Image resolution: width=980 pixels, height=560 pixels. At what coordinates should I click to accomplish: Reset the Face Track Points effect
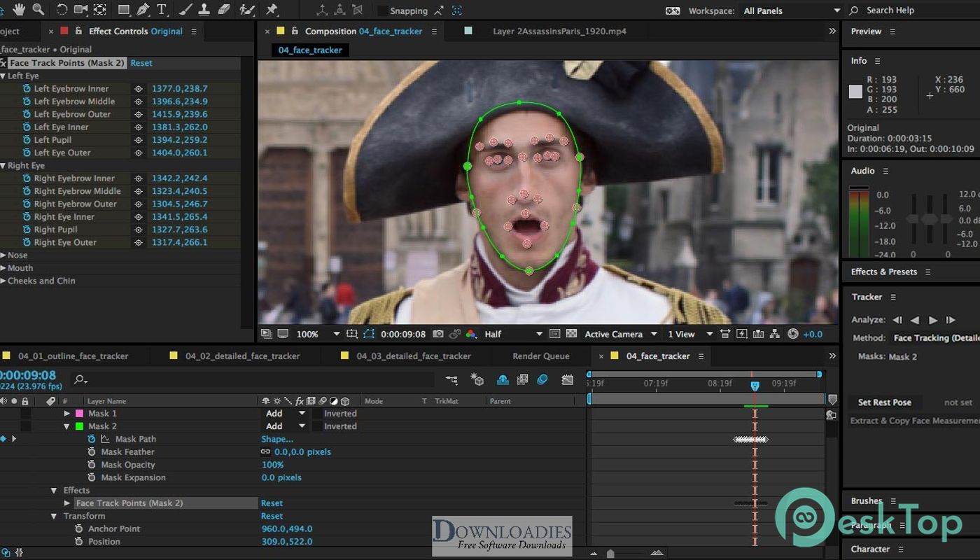(x=141, y=63)
